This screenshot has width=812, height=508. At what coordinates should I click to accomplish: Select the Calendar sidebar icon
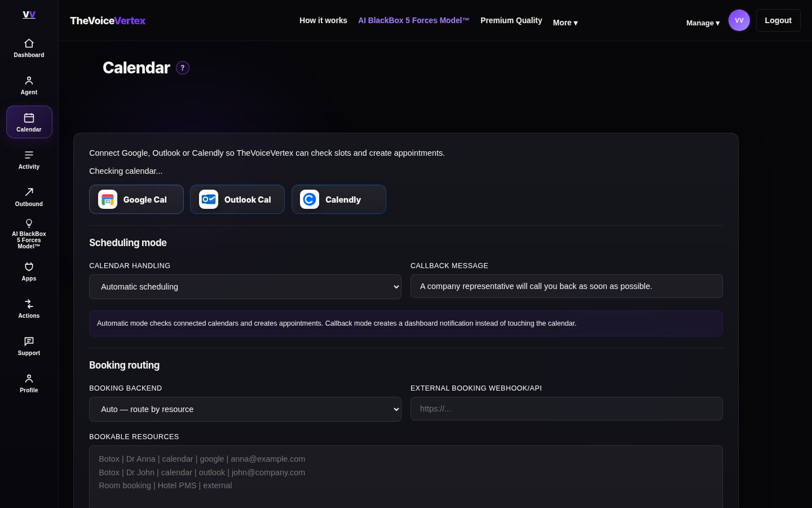(29, 118)
